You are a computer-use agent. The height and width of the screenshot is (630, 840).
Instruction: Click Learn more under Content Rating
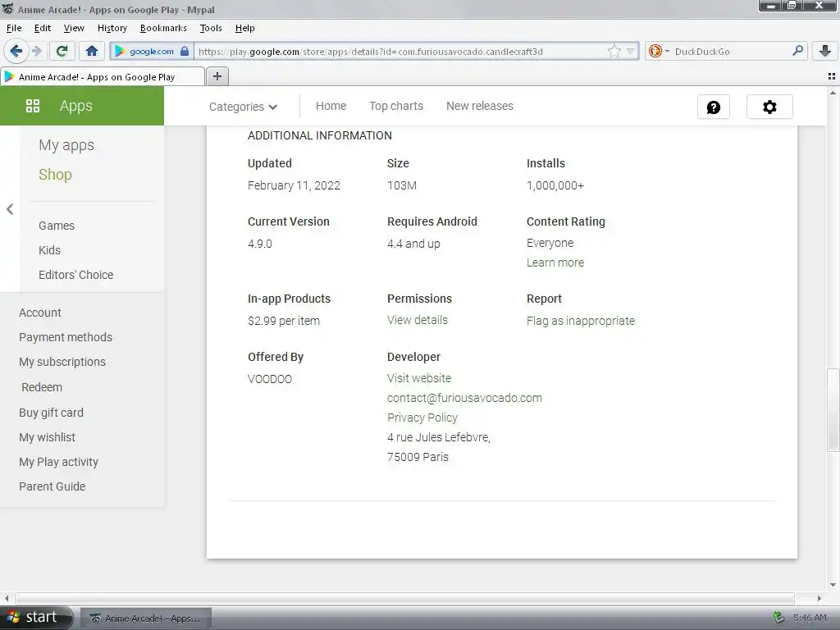click(555, 262)
